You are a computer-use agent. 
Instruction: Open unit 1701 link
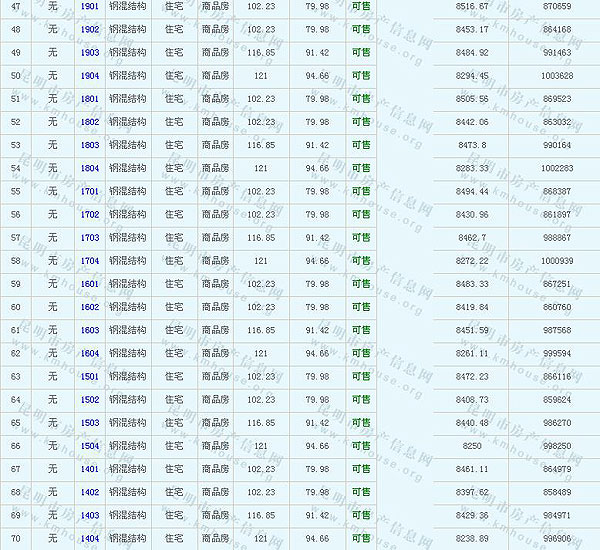tap(90, 191)
